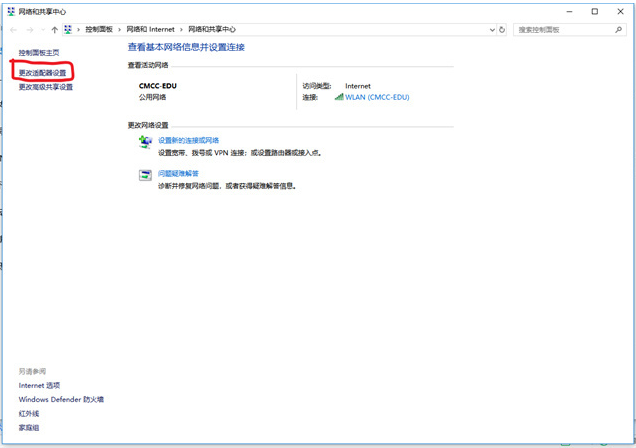Click the Wi-Fi signal strength icon
Image resolution: width=636 pixels, height=448 pixels.
(339, 97)
